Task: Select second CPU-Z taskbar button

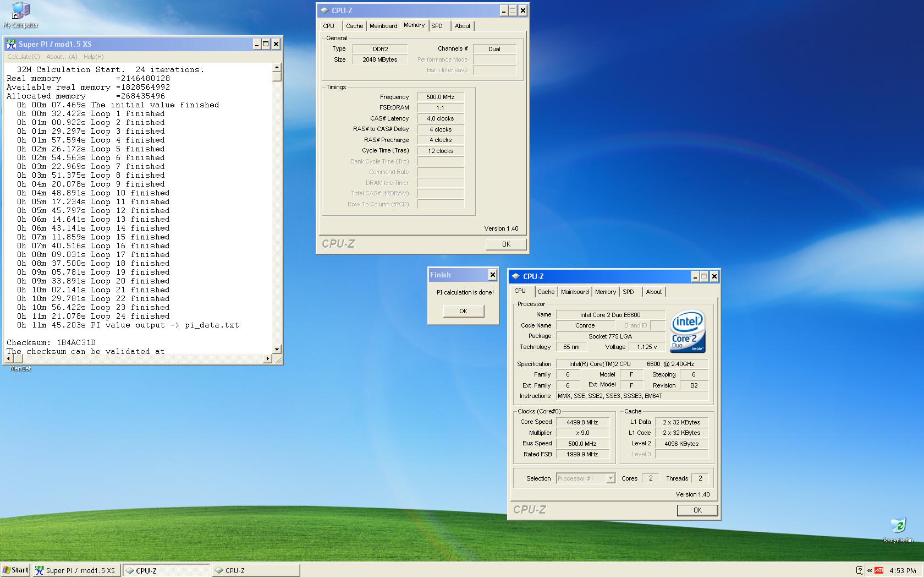Action: (x=256, y=570)
